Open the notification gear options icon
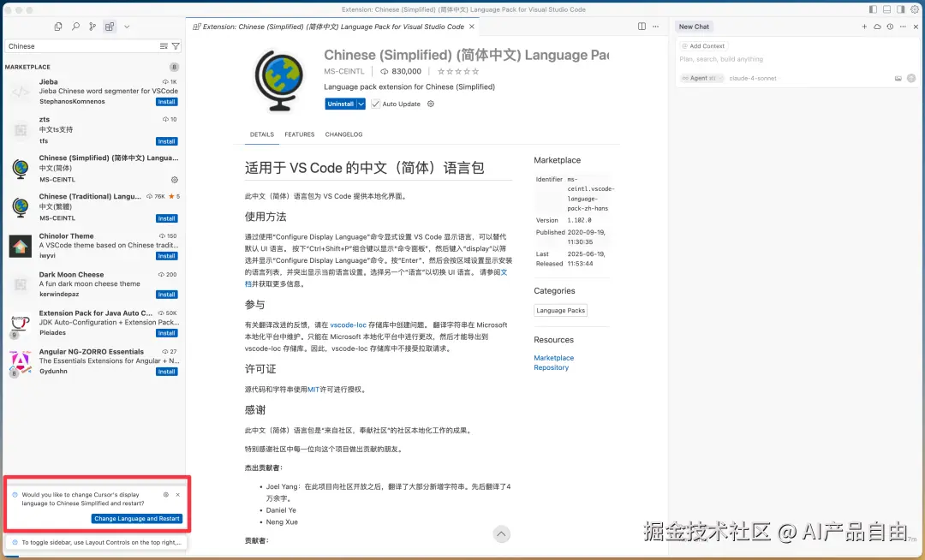Viewport: 925px width, 560px height. coord(166,495)
